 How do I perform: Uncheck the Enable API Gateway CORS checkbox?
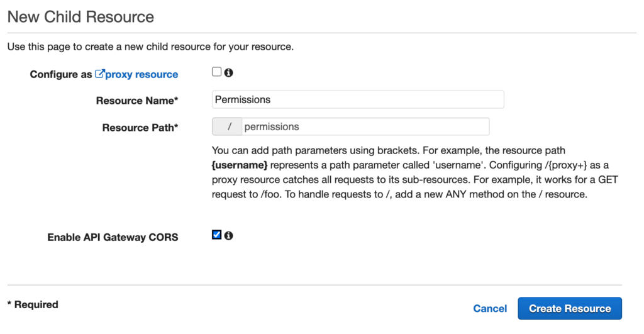[x=216, y=235]
